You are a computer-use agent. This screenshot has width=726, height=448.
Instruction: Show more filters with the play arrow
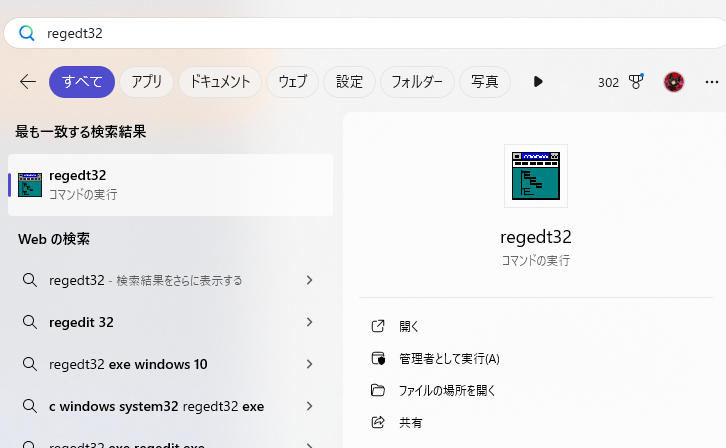click(538, 82)
